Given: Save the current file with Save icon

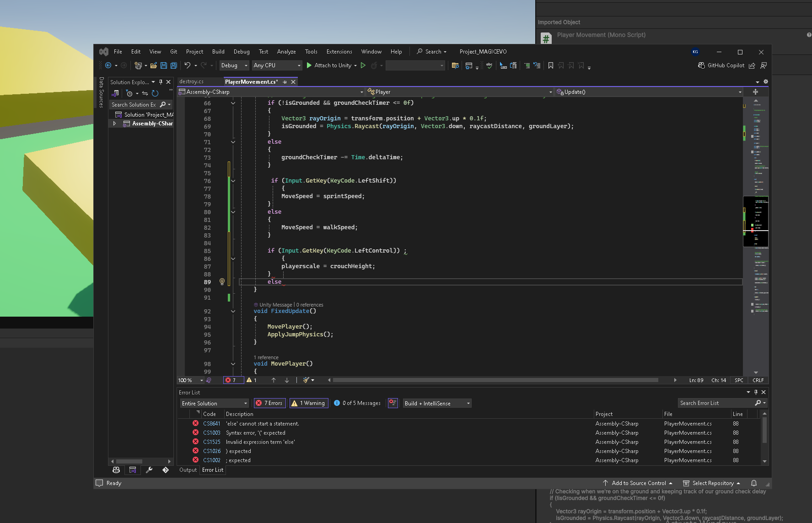Looking at the screenshot, I should tap(164, 65).
